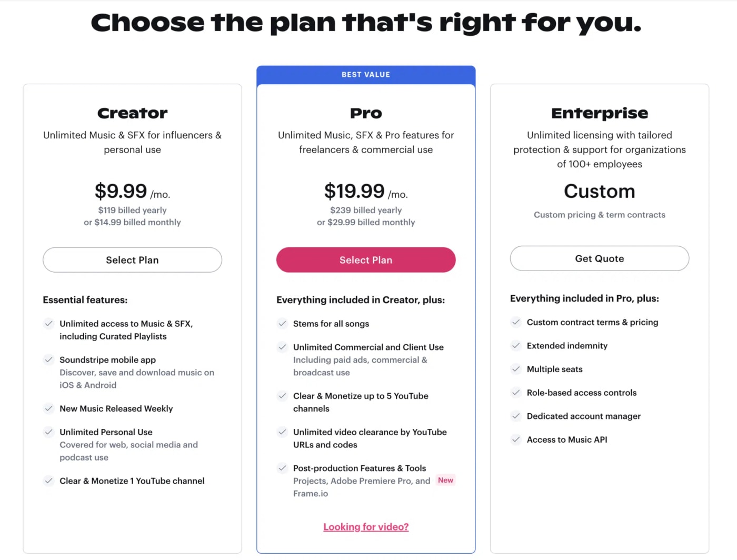Viewport: 737px width, 560px height.
Task: Click the checkmark beside Unlimited access to Music & SFX
Action: click(48, 324)
